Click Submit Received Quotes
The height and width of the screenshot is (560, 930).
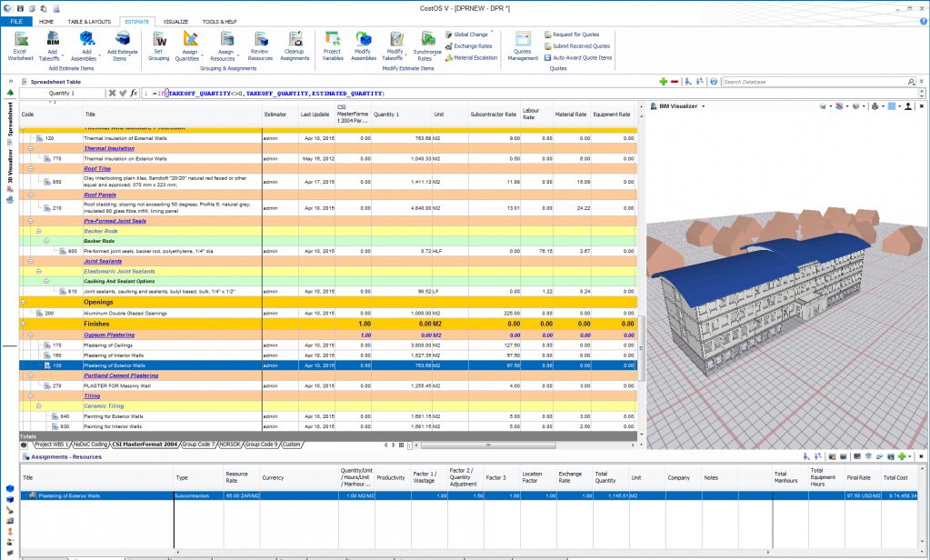[577, 46]
